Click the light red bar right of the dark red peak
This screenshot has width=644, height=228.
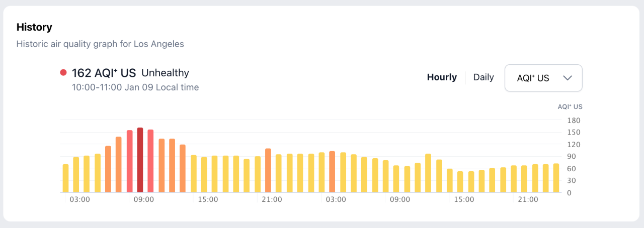click(150, 161)
